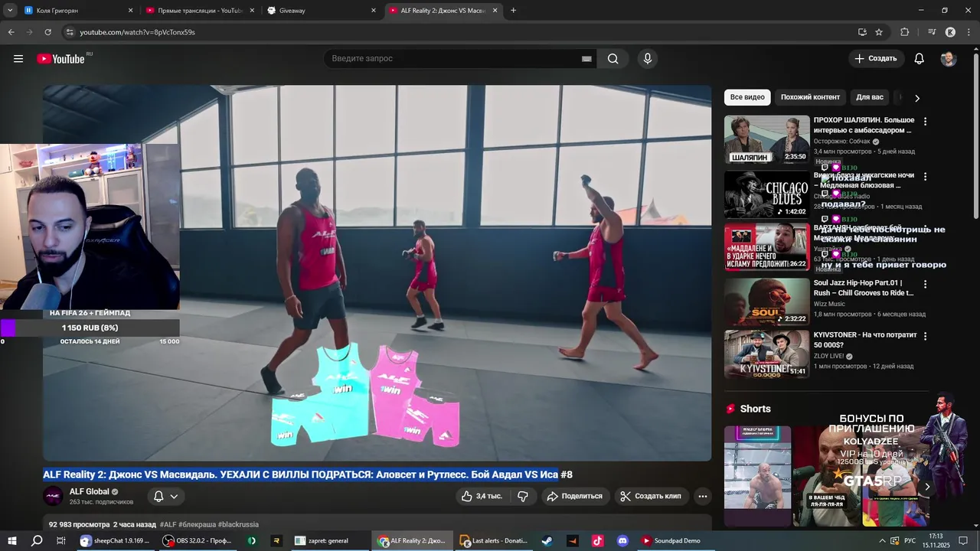Dislike the video with thumbs down

coord(523,496)
